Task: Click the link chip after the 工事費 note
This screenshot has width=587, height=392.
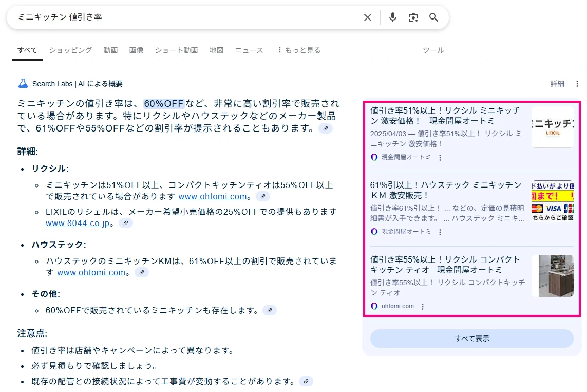Action: pos(306,382)
